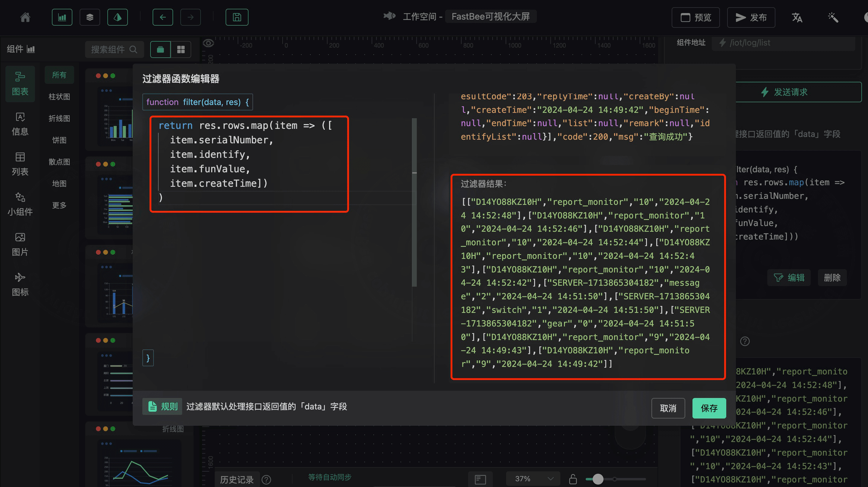Click the 编辑 filter edit button

click(x=789, y=278)
